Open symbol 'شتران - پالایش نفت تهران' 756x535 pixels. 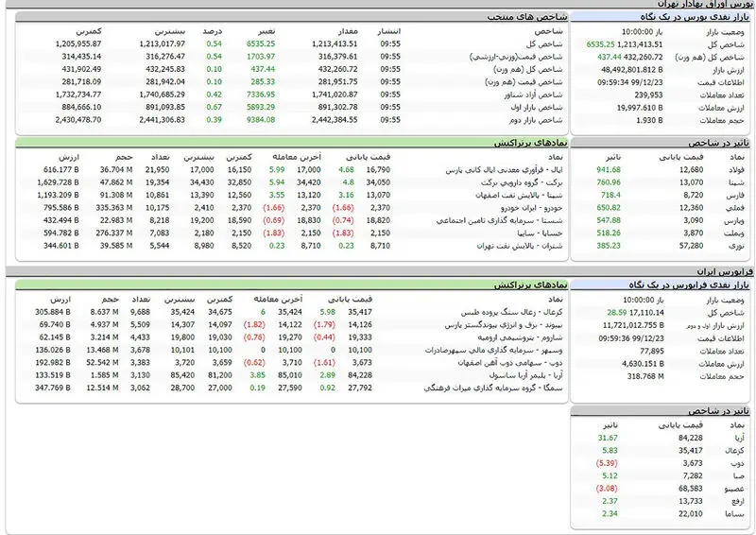(520, 246)
